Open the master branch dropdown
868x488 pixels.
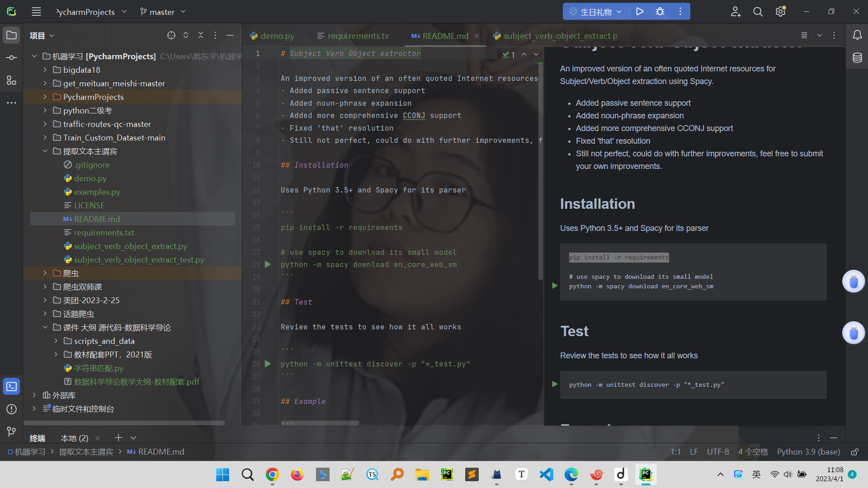[x=162, y=12]
